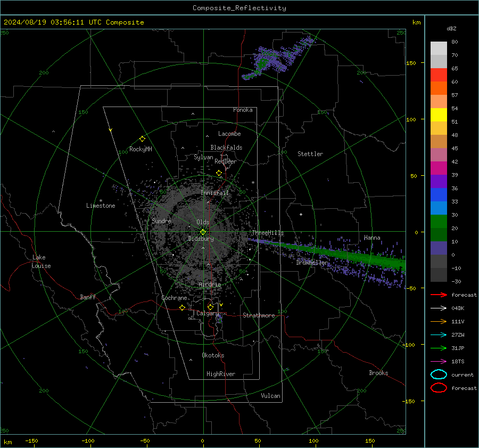Click the Drumheller label
The image size is (479, 448).
(x=312, y=263)
